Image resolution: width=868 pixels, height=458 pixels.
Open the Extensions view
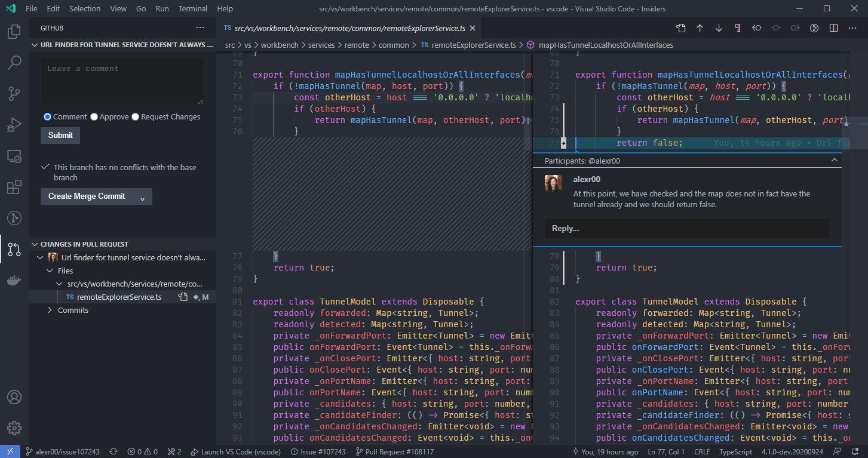[14, 187]
